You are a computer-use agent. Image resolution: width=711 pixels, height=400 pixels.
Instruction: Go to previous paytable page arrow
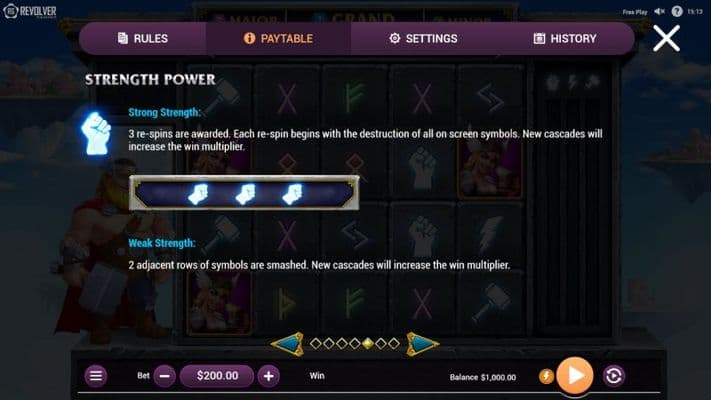[x=287, y=344]
